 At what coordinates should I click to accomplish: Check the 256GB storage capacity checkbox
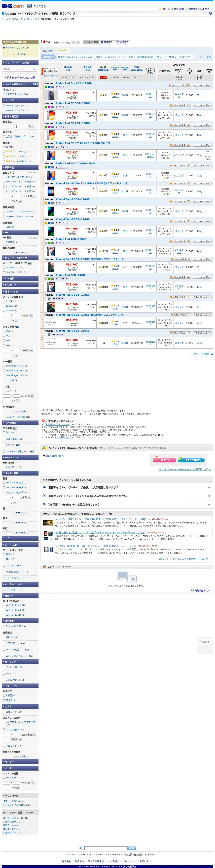coord(4,311)
